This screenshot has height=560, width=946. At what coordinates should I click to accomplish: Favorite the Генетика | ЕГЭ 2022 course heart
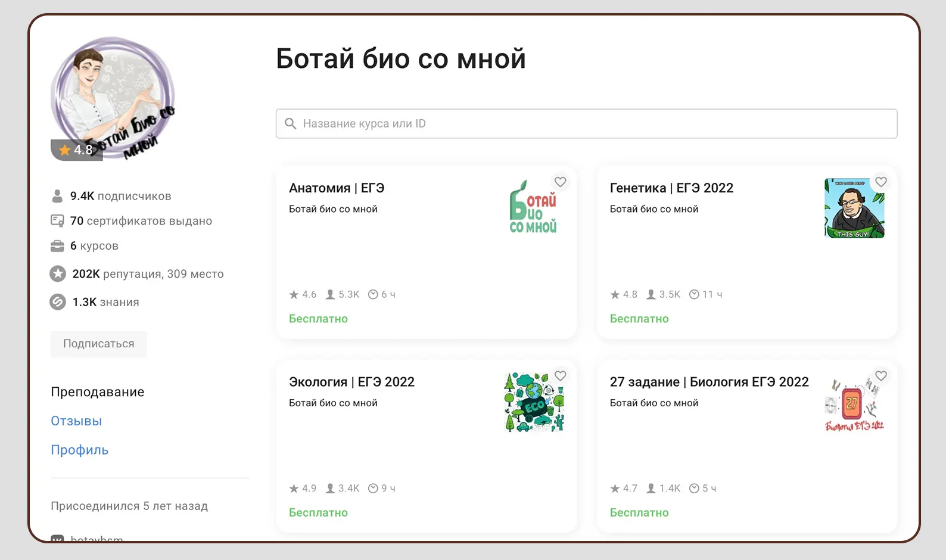pyautogui.click(x=881, y=182)
